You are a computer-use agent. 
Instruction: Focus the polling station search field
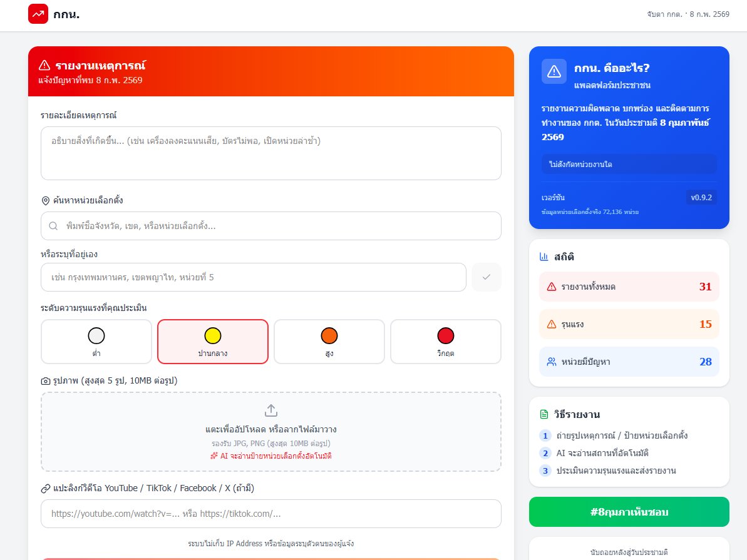(270, 226)
